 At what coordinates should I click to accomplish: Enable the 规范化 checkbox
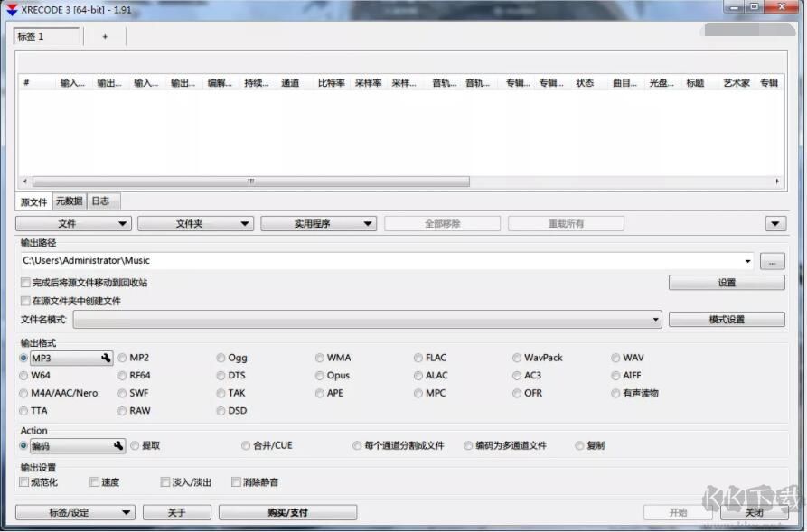pos(25,481)
